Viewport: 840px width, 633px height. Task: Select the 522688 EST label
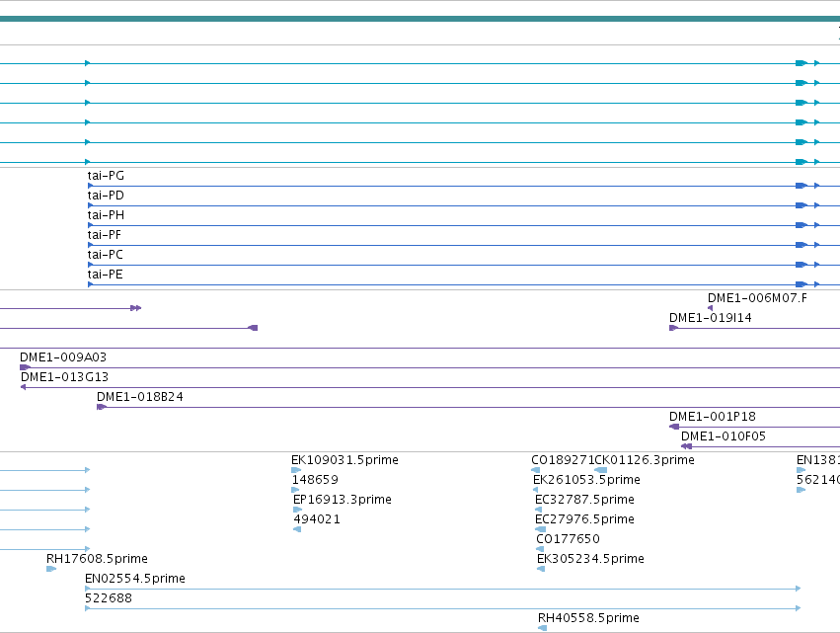coord(109,598)
